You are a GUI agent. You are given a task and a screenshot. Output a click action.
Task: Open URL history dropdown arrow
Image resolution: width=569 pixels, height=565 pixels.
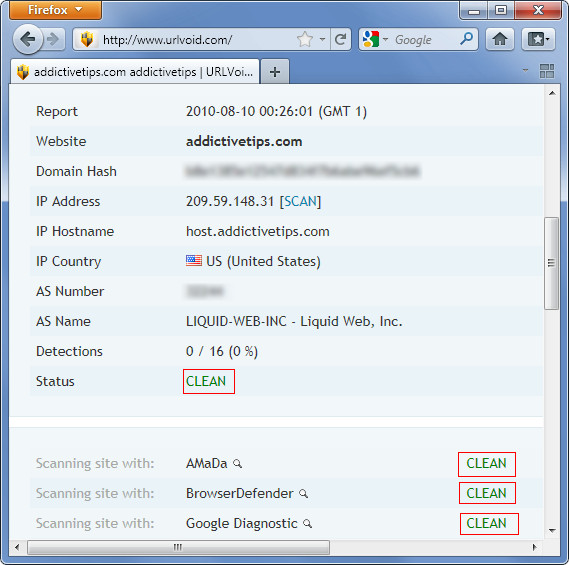(322, 39)
